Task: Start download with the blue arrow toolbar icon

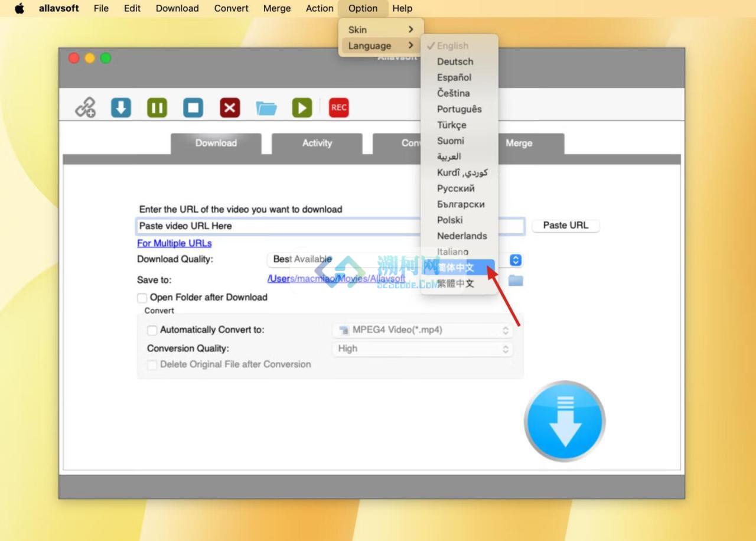Action: click(121, 107)
